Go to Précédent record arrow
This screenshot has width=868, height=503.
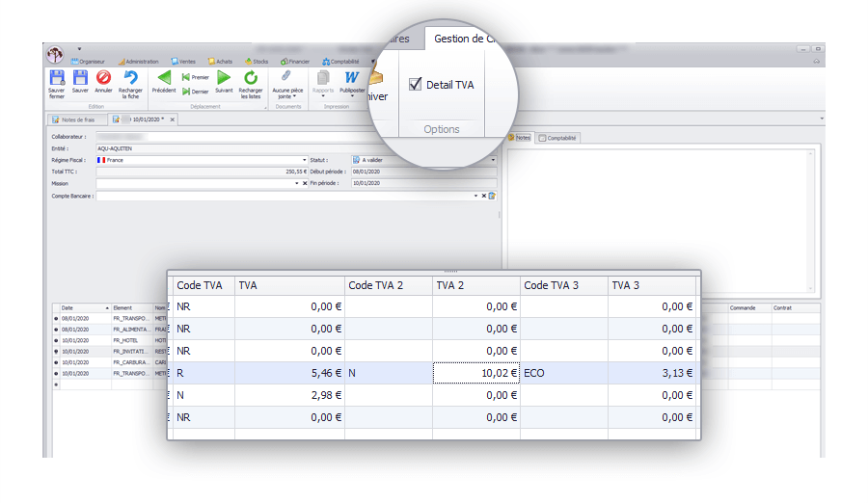(x=164, y=78)
